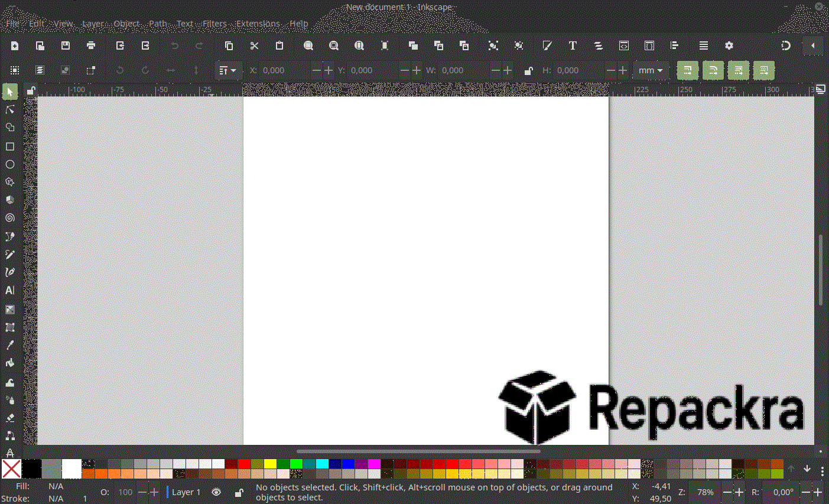
Task: Toggle guides lock at ruler corner
Action: [x=31, y=90]
